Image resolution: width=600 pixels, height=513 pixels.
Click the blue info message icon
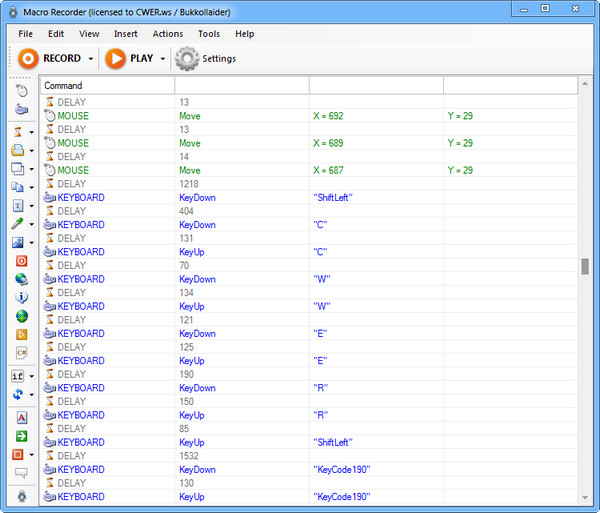click(21, 298)
